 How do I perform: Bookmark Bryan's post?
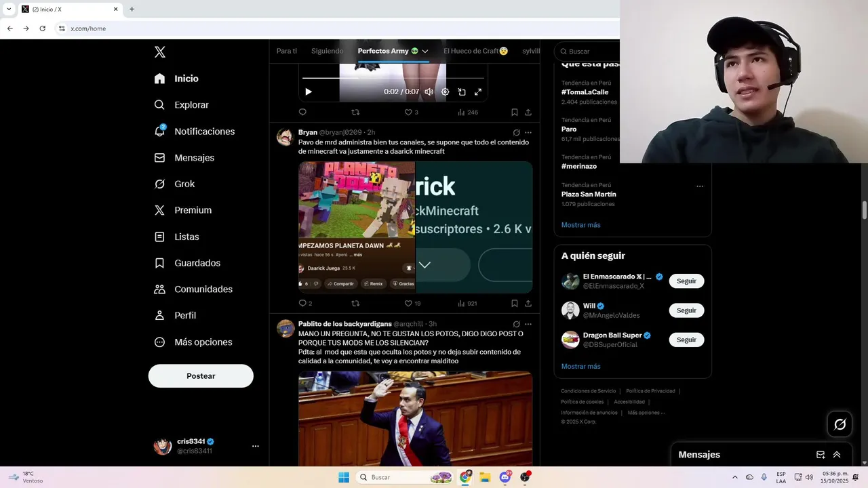515,304
